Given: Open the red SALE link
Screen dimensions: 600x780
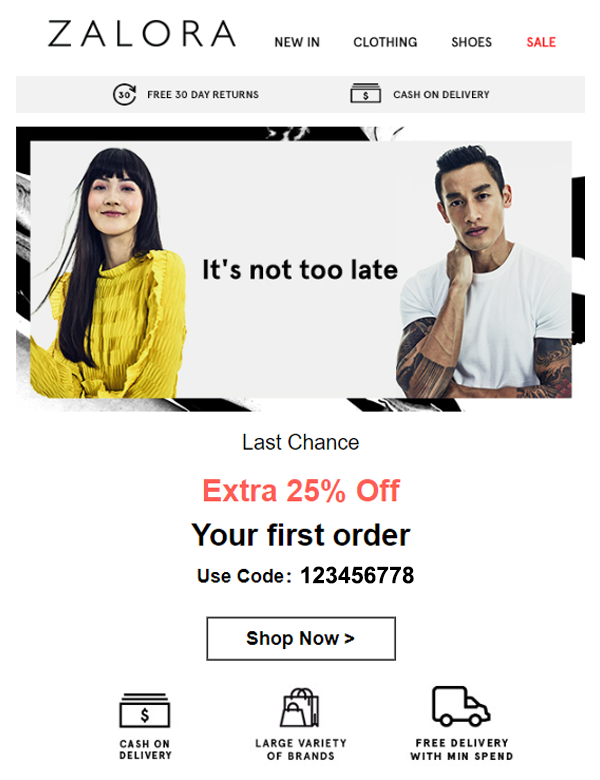Looking at the screenshot, I should click(x=541, y=42).
